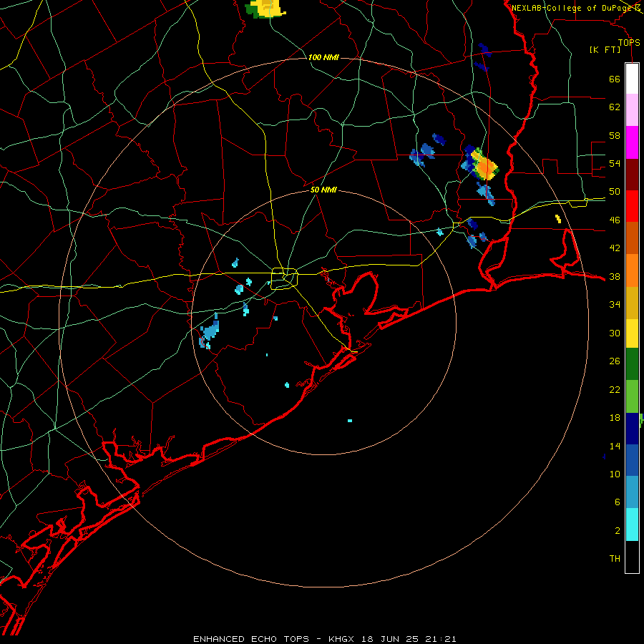This screenshot has height=644, width=644.
Task: Click the "TOPS" legend title
Action: tap(629, 42)
